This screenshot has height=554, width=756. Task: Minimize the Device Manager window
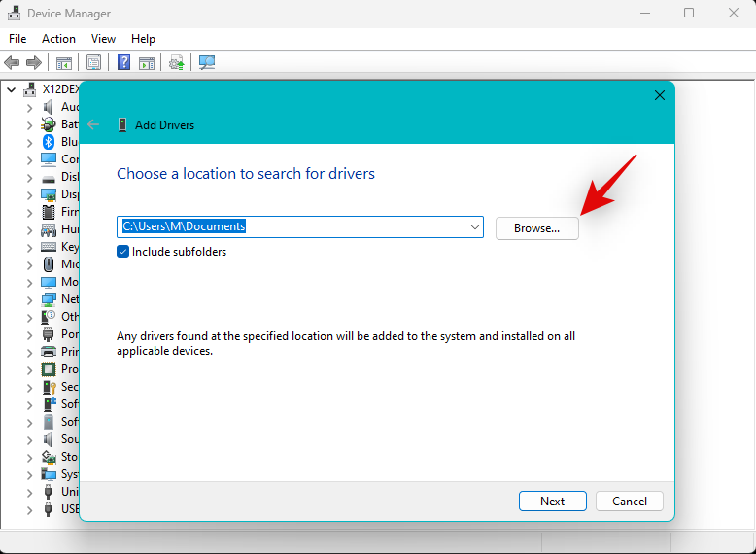click(645, 13)
